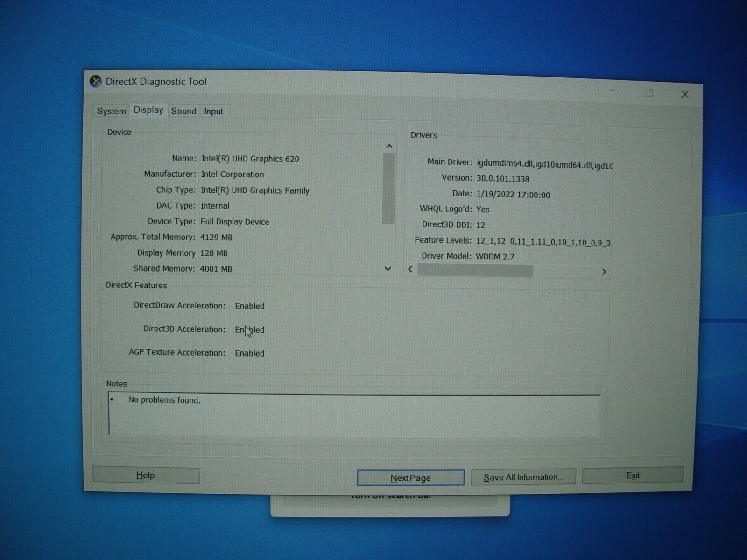Click the WHQL Logo'd 'Yes' value

click(483, 210)
